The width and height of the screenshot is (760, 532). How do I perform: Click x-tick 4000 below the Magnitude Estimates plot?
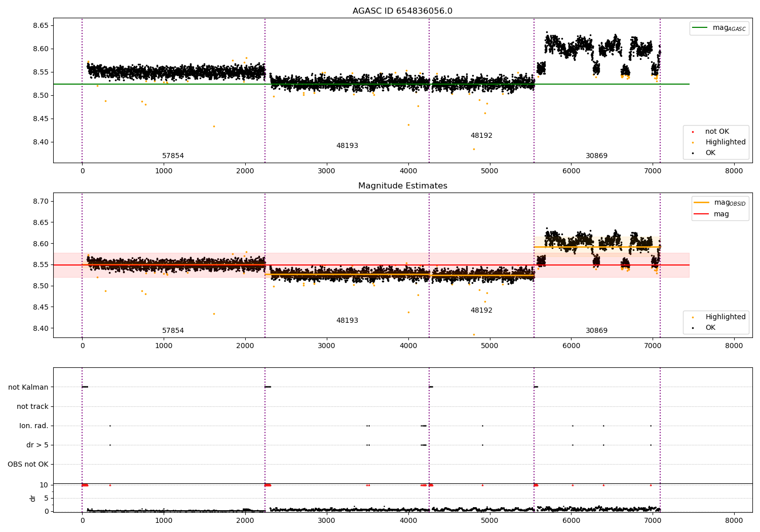[x=408, y=346]
